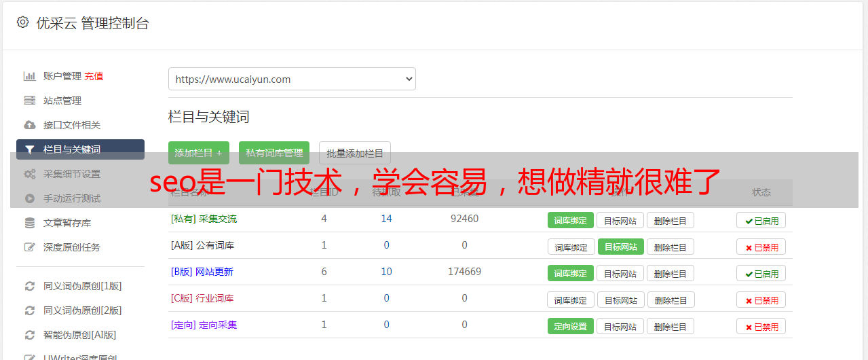Screen dimensions: 868x360
Task: Click the database icon for 文章暂存库
Action: point(29,223)
